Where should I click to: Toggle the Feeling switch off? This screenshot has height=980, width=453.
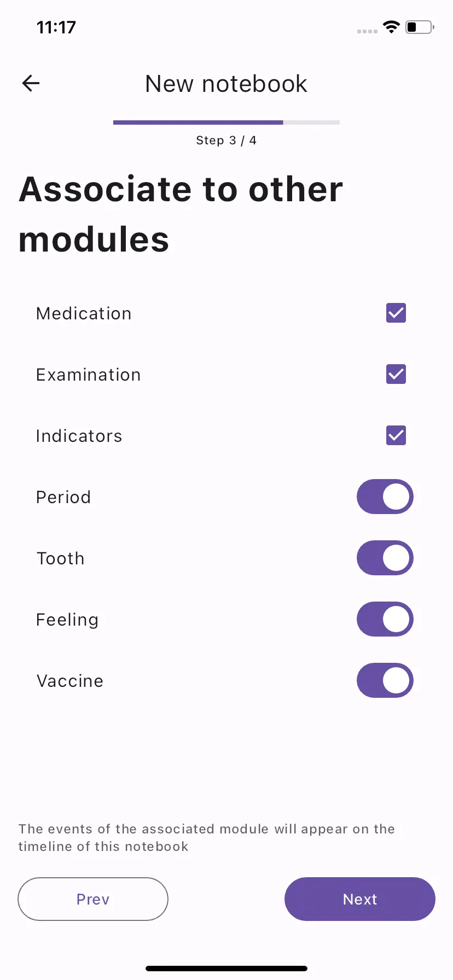(x=385, y=620)
